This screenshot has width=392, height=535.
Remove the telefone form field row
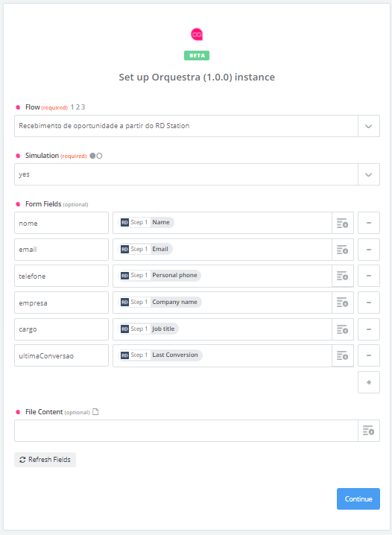click(x=369, y=276)
